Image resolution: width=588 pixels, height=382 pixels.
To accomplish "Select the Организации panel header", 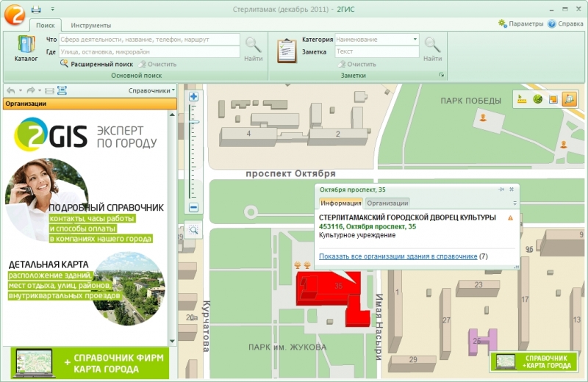I will (90, 104).
